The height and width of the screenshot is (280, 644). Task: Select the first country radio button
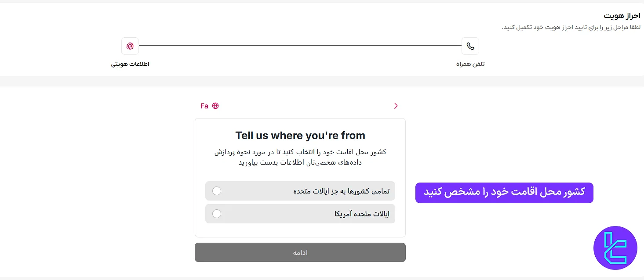217,191
